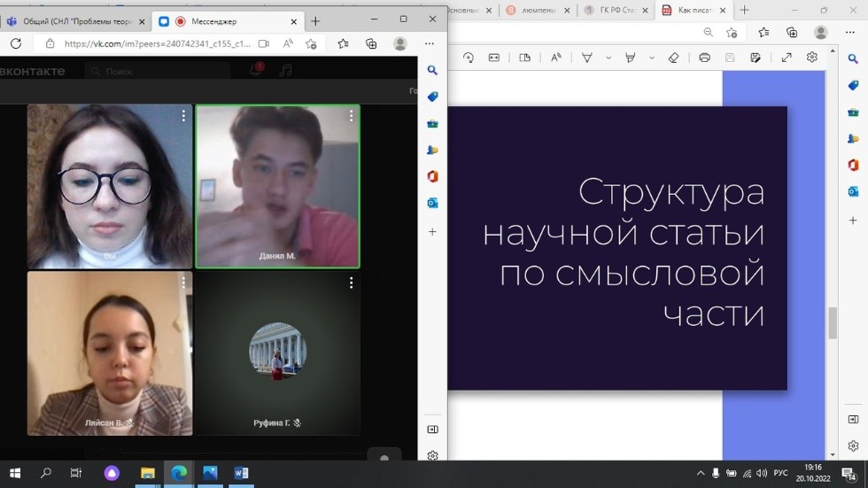
Task: Toggle the PDF draw pen tool
Action: [587, 58]
